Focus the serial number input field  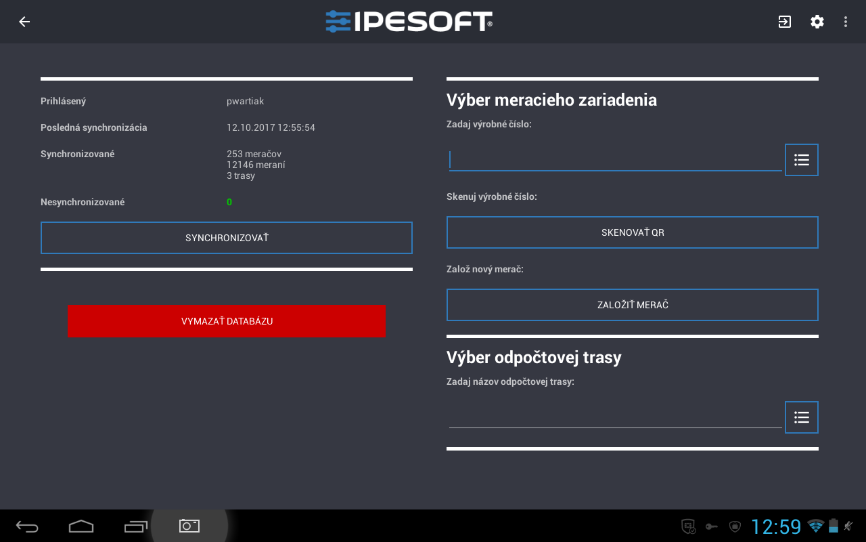pyautogui.click(x=615, y=160)
